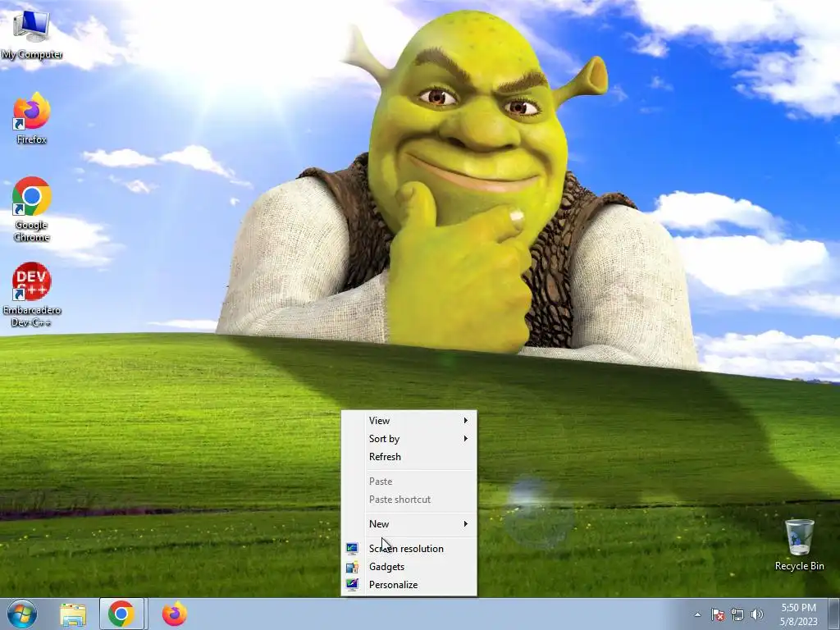This screenshot has height=630, width=840.
Task: Open Screen resolution from context menu
Action: click(x=409, y=549)
